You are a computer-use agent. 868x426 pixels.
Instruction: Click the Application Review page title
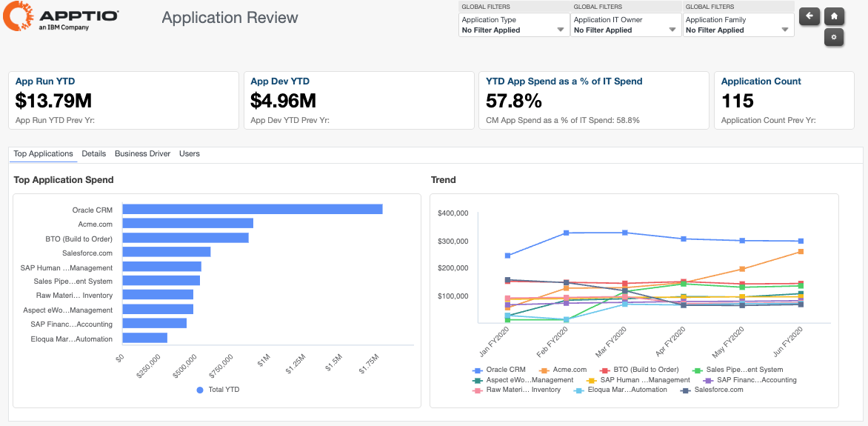[230, 17]
